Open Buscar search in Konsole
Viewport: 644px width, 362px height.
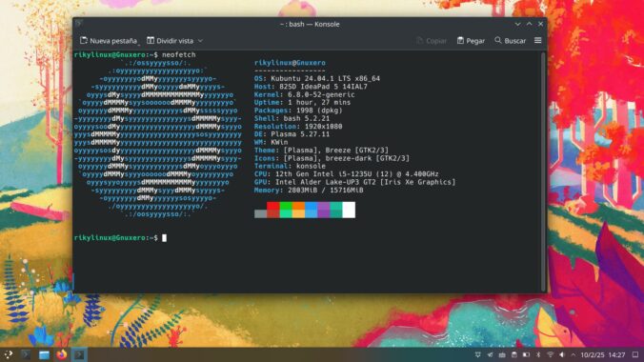[x=510, y=41]
